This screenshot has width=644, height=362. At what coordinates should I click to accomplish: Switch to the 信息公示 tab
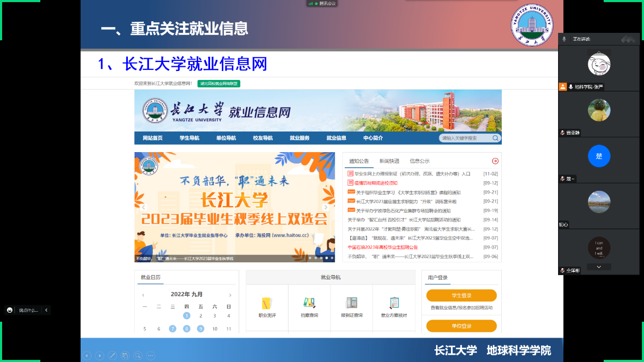pos(420,161)
